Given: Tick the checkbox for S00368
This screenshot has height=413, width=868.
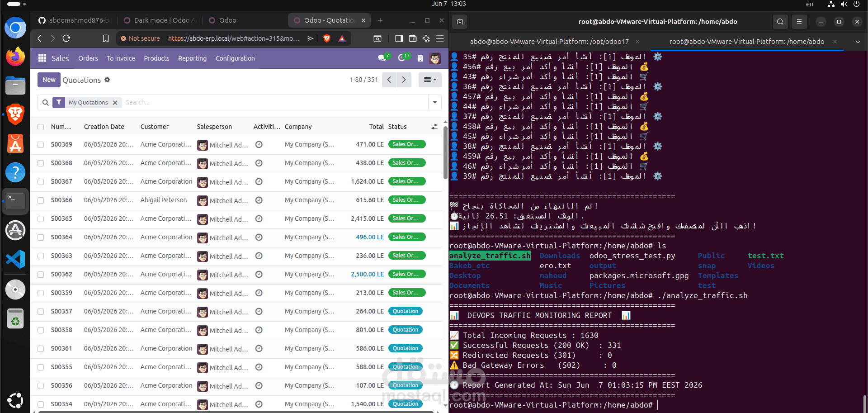Looking at the screenshot, I should [41, 163].
